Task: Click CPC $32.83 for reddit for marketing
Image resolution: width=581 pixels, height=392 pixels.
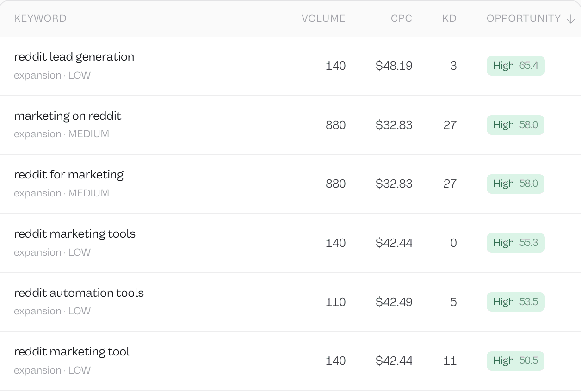Action: click(x=394, y=184)
